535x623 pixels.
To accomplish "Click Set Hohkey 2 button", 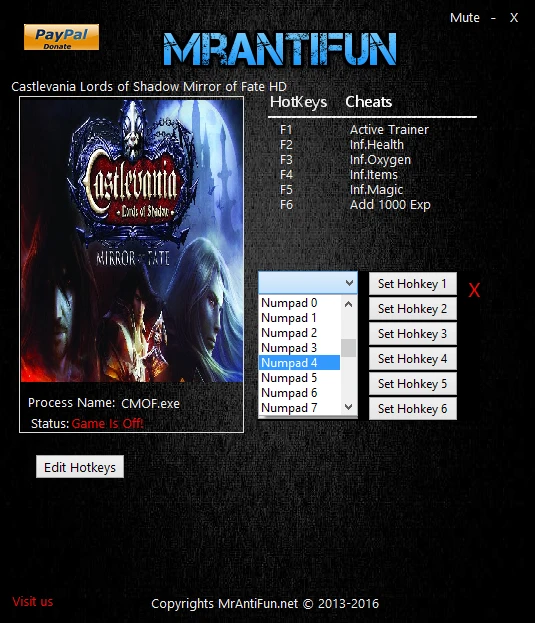I will 412,309.
